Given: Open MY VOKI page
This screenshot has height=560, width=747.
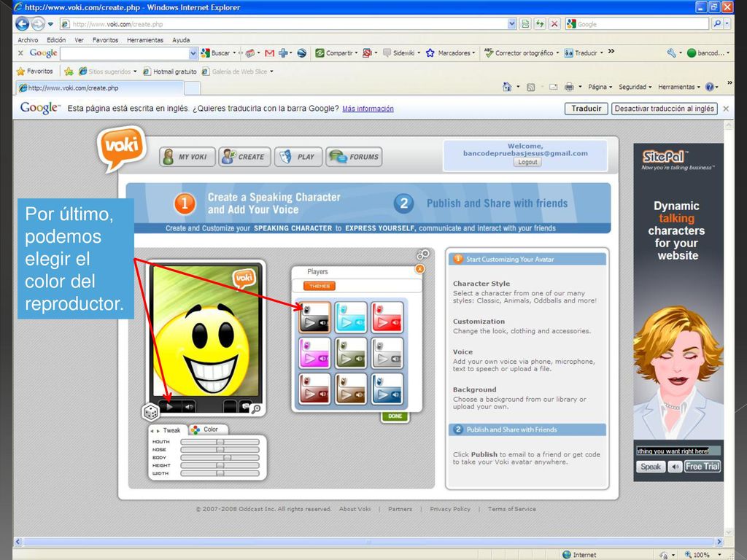Looking at the screenshot, I should (x=187, y=157).
